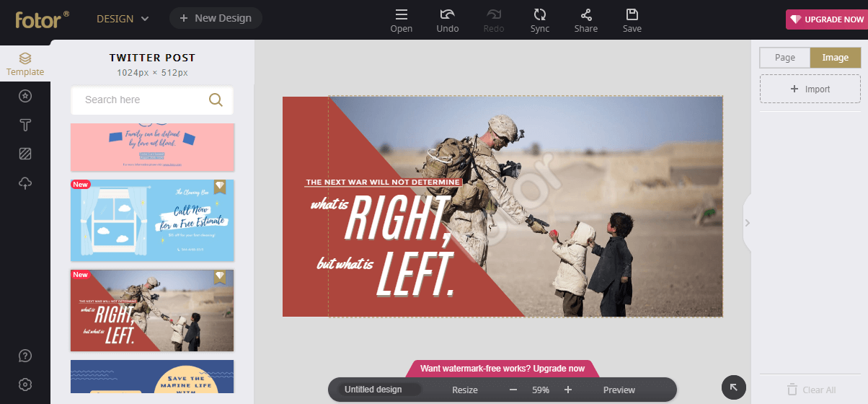Sync the design to cloud
The height and width of the screenshot is (404, 868).
(540, 21)
